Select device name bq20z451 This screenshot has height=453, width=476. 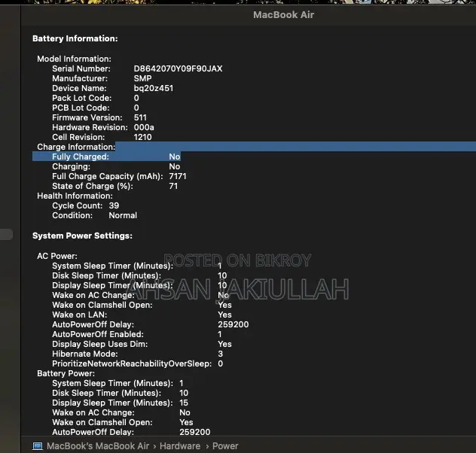click(154, 88)
